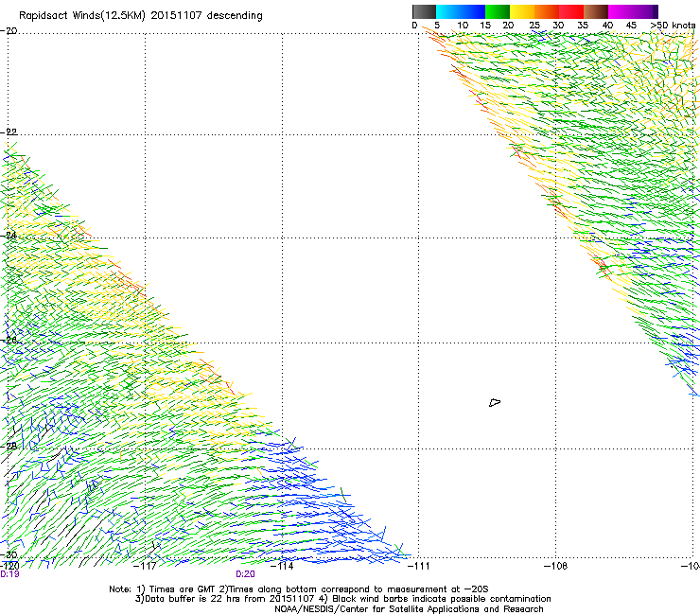Click the magenta 40-45 knots legend swatch
Screen dimensions: 700x615
[621, 11]
